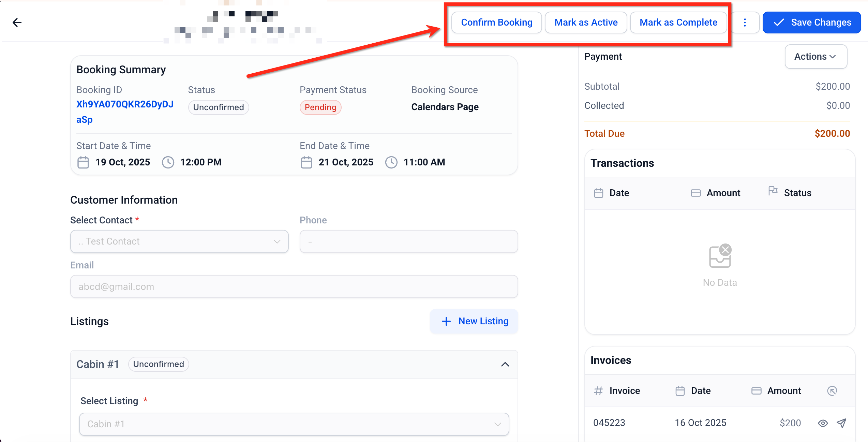This screenshot has height=442, width=868.
Task: Click the start time clock icon
Action: pyautogui.click(x=168, y=162)
